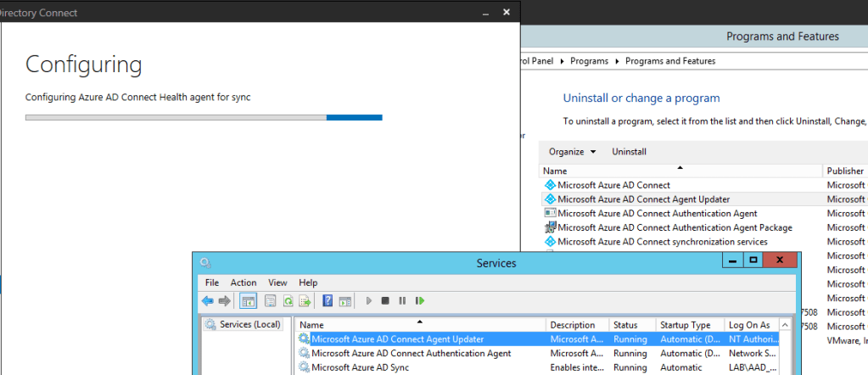The image size is (868, 375).
Task: Click the Restart Service icon
Action: click(x=419, y=300)
